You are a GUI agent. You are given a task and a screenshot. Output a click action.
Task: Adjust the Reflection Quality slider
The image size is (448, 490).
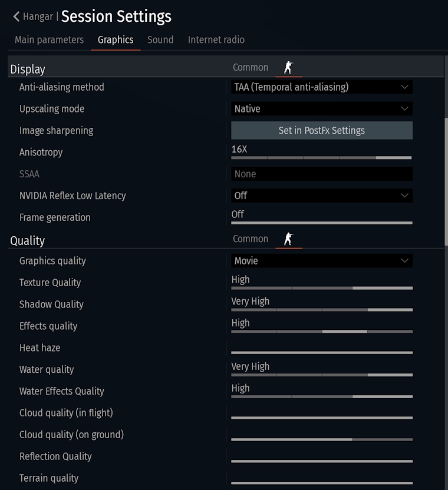point(322,461)
